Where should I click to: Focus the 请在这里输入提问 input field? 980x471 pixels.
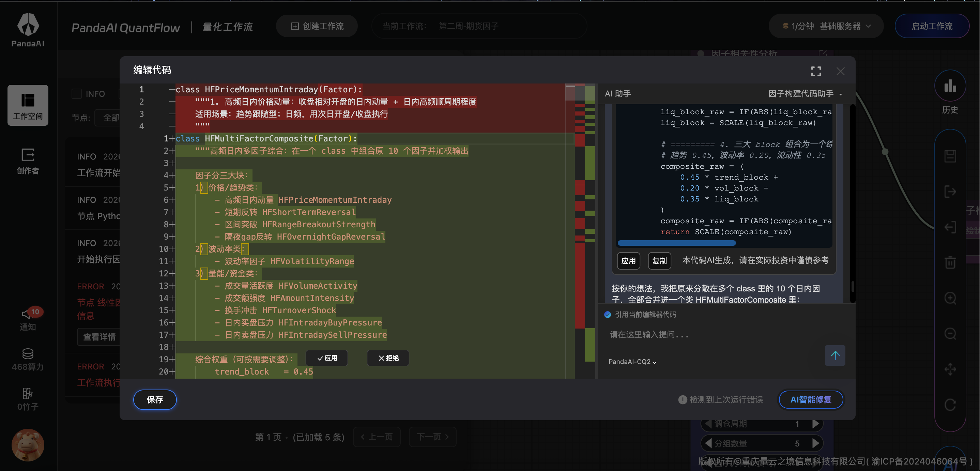coord(715,335)
